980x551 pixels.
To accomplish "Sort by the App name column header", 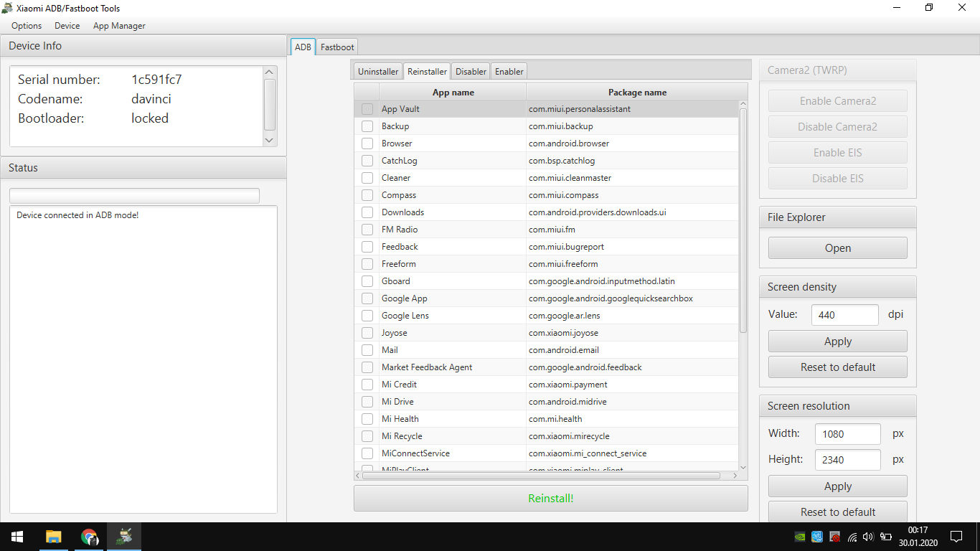I will point(453,93).
